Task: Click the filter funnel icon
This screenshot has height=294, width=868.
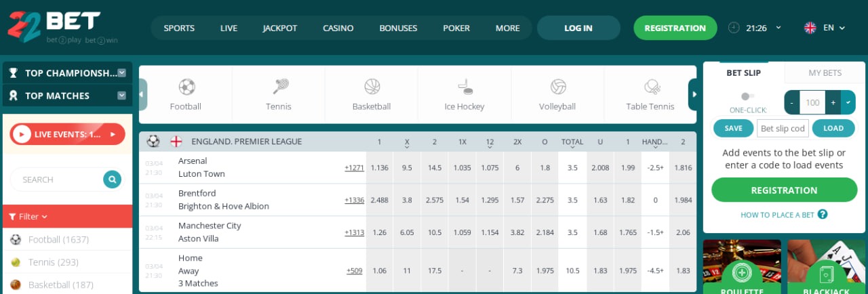Action: [13, 217]
